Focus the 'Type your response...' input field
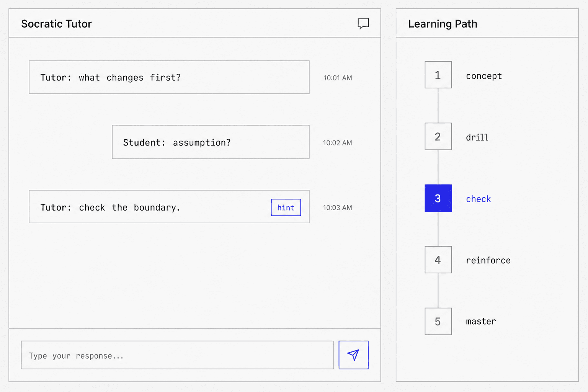The image size is (588, 392). [177, 355]
